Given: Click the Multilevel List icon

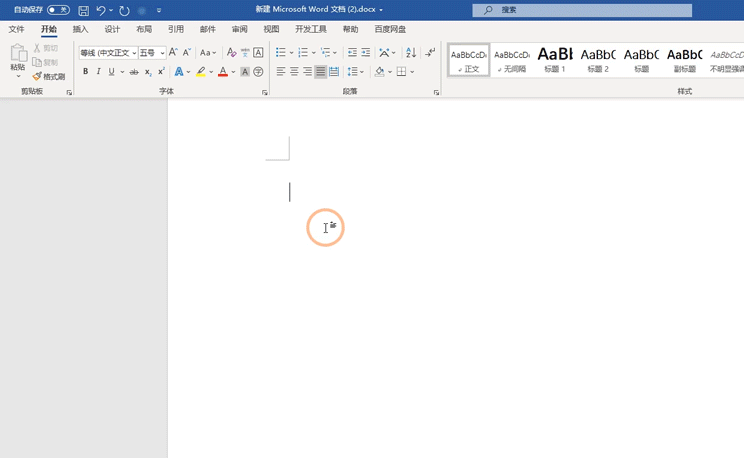Looking at the screenshot, I should pos(326,52).
